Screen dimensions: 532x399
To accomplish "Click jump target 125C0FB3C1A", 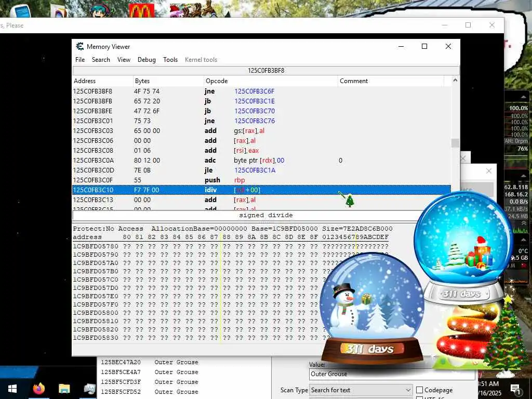I will (255, 170).
